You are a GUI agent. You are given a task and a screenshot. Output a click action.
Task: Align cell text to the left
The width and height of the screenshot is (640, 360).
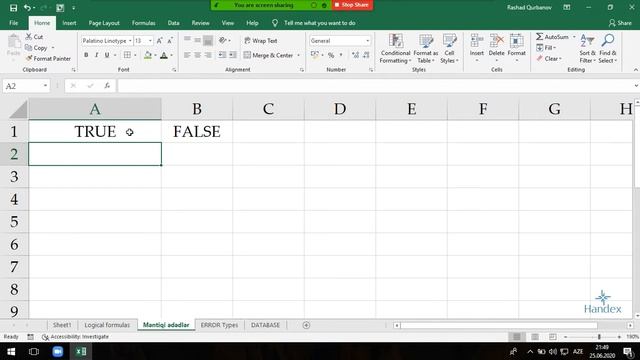click(187, 55)
